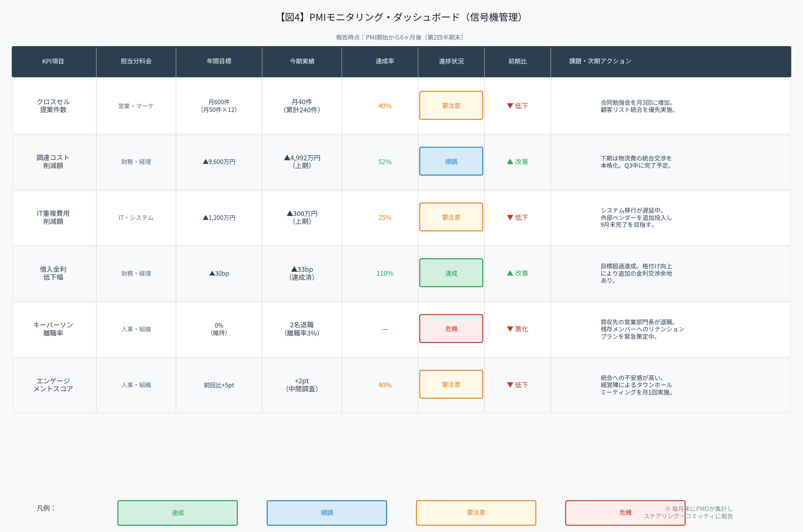Click the 25% achievement rate
This screenshot has height=532, width=803.
click(x=385, y=217)
